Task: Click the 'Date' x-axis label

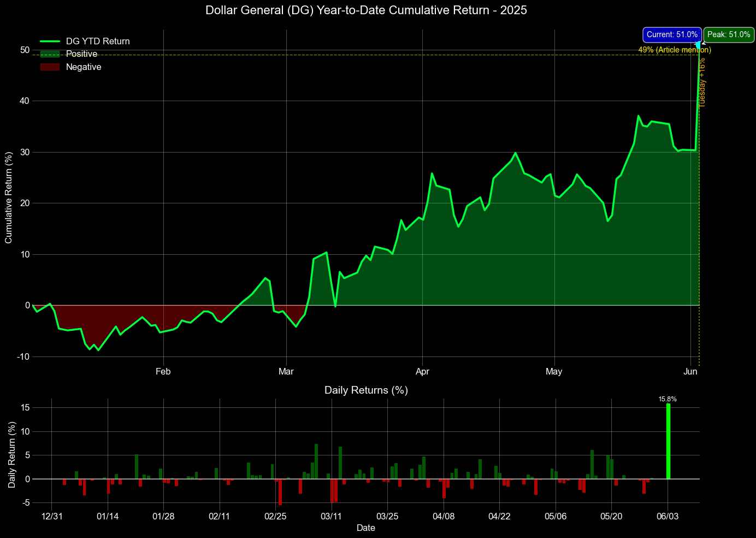Action: coord(366,528)
